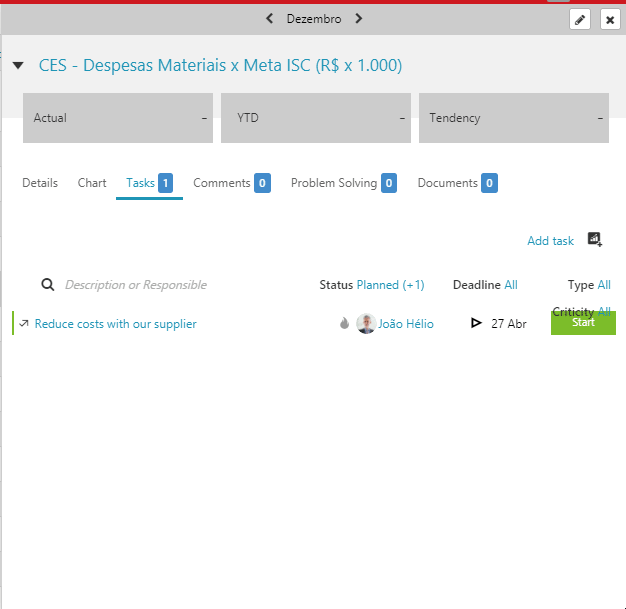This screenshot has width=626, height=609.
Task: Click João Hélio's avatar photo
Action: [366, 323]
